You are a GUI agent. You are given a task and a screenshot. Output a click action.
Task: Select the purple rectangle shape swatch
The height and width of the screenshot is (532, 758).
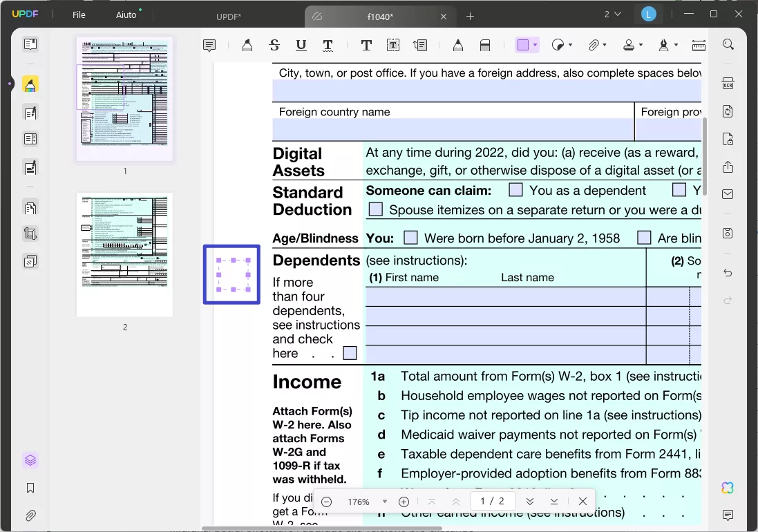click(523, 46)
